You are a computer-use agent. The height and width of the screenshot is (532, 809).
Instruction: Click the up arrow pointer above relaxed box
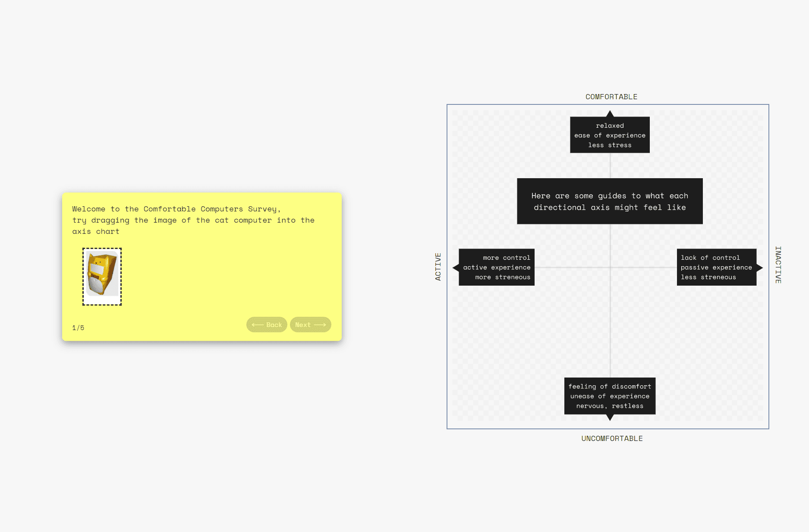610,114
